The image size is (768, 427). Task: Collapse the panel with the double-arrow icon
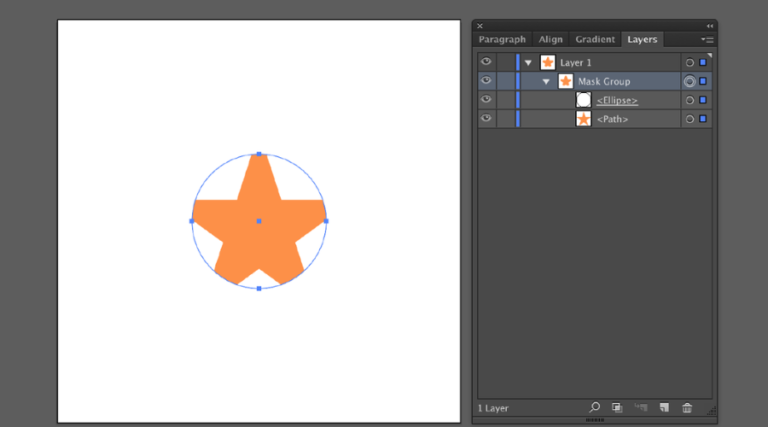710,26
